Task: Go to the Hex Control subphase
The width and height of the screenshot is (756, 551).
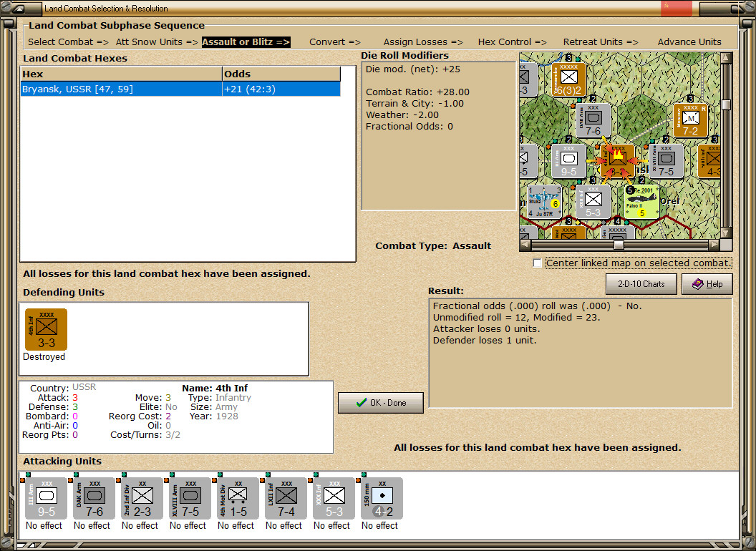Action: pyautogui.click(x=512, y=42)
